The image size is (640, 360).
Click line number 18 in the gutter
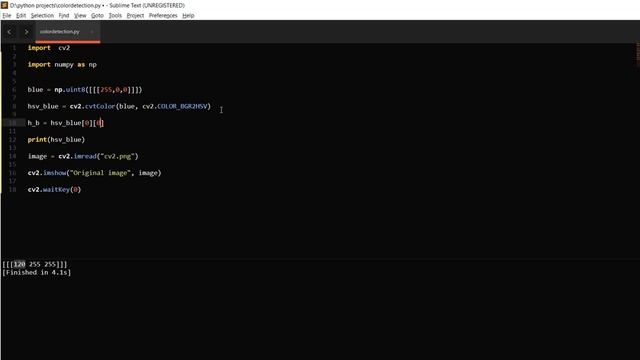(13, 189)
